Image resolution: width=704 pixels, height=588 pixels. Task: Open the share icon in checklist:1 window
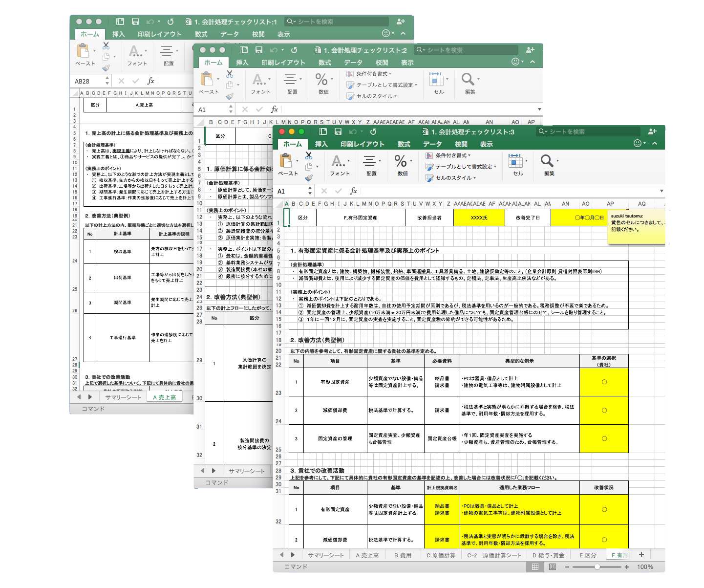click(x=401, y=22)
